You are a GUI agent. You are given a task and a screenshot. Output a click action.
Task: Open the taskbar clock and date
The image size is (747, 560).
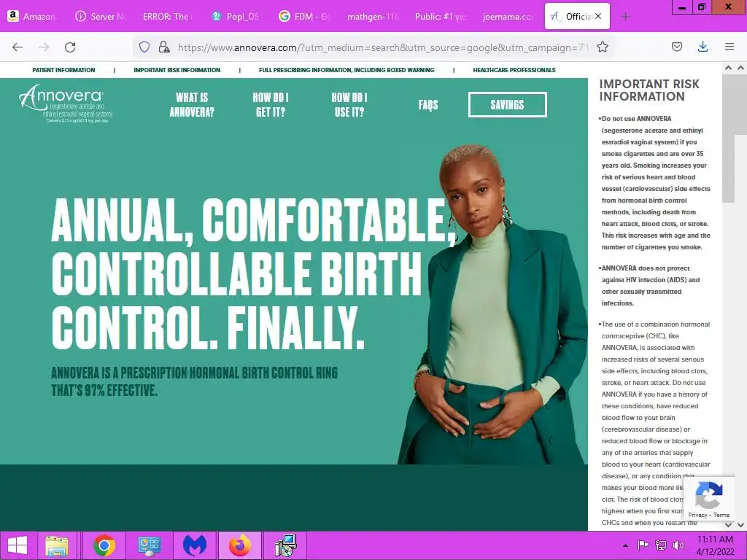715,545
